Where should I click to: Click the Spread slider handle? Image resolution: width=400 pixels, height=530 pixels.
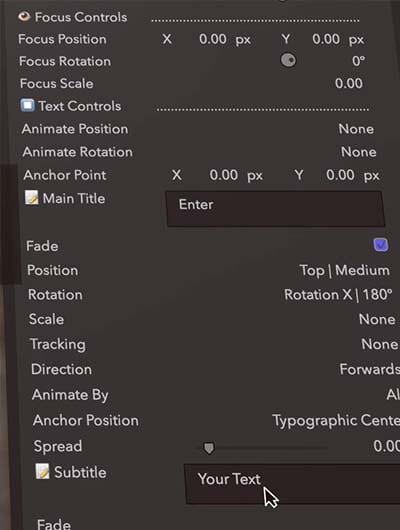[x=209, y=448]
